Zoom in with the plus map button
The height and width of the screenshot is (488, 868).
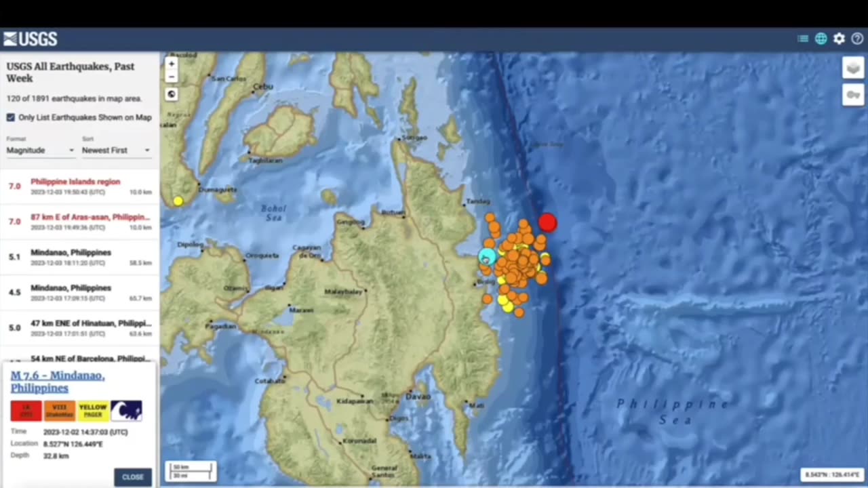point(172,64)
